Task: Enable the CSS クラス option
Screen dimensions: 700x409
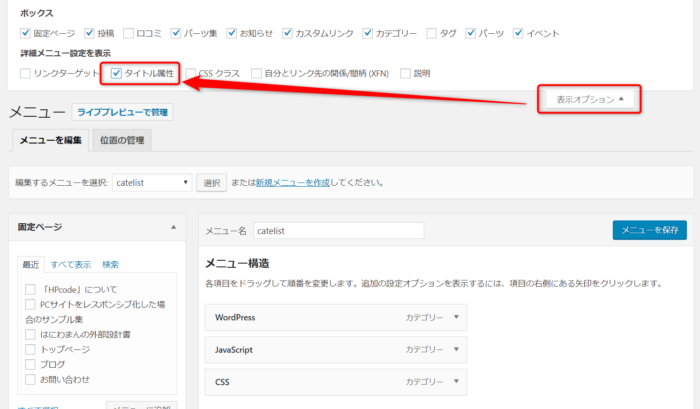Action: (x=192, y=73)
